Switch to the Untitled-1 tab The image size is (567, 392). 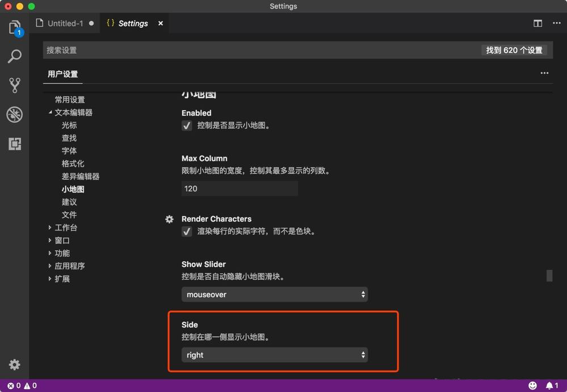(64, 23)
